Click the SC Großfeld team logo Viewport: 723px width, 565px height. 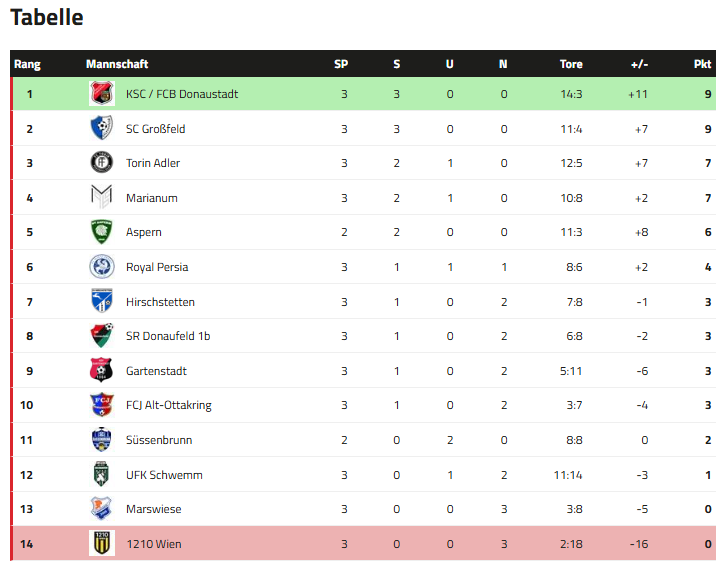click(102, 129)
